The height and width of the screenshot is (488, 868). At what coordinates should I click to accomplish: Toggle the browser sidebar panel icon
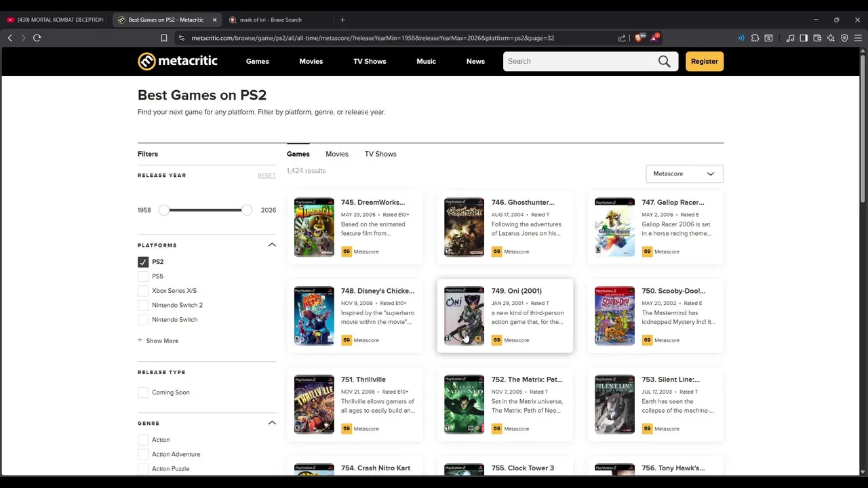(x=804, y=38)
